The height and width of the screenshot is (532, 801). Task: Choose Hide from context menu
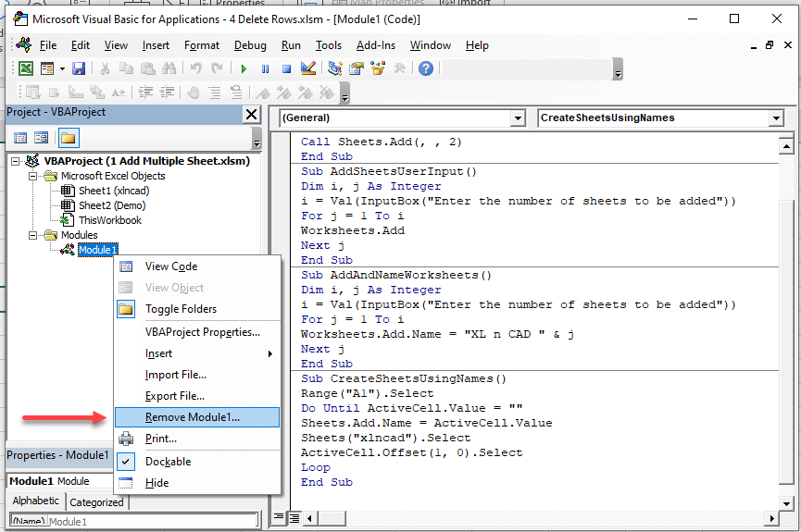[x=197, y=483]
